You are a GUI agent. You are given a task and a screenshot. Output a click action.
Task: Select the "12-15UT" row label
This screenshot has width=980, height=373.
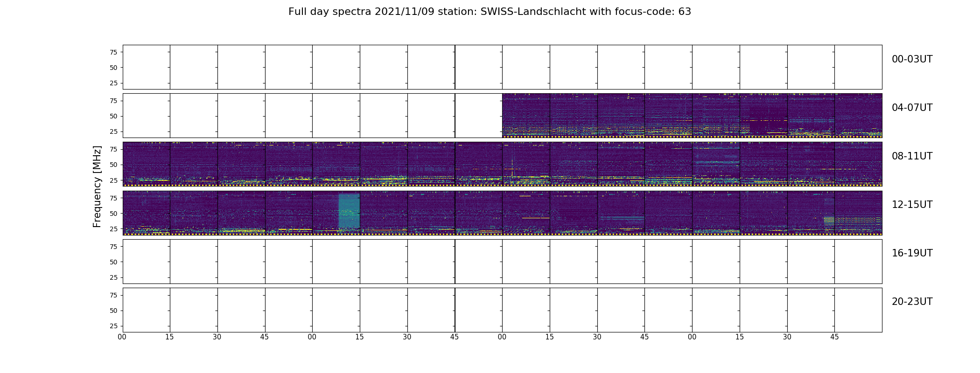912,205
